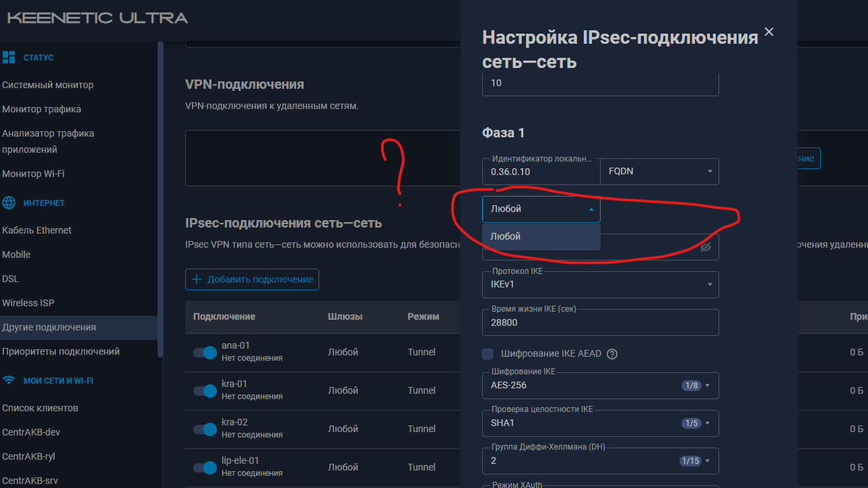Viewport: 868px width, 488px height.
Task: Click the Wi-Fi icon beside Мои сети
Action: (x=9, y=380)
